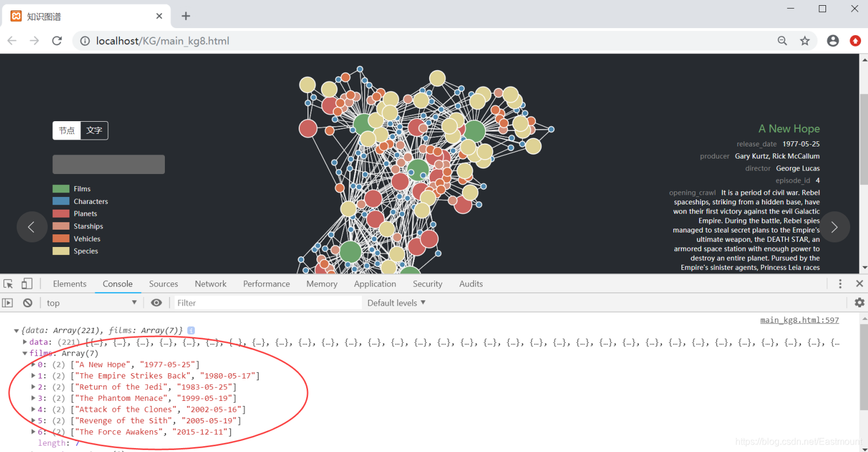Open the Chrome profile account icon
This screenshot has height=452, width=868.
point(833,41)
